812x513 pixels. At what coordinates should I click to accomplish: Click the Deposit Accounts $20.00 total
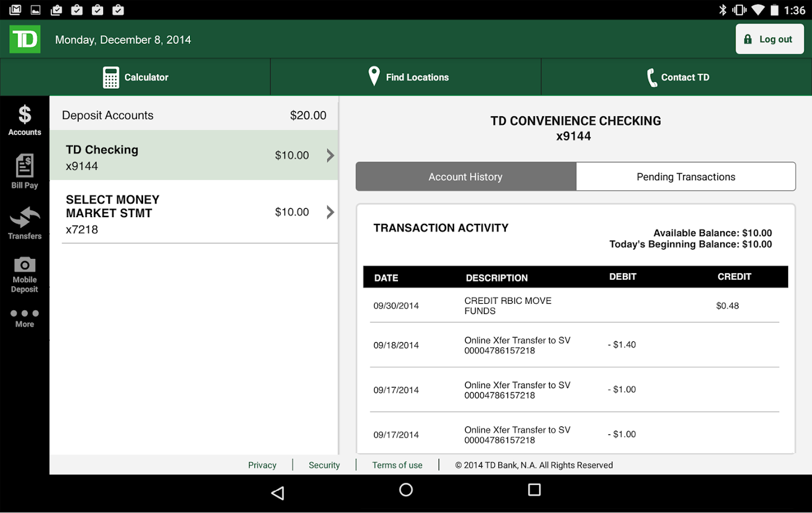pyautogui.click(x=308, y=115)
